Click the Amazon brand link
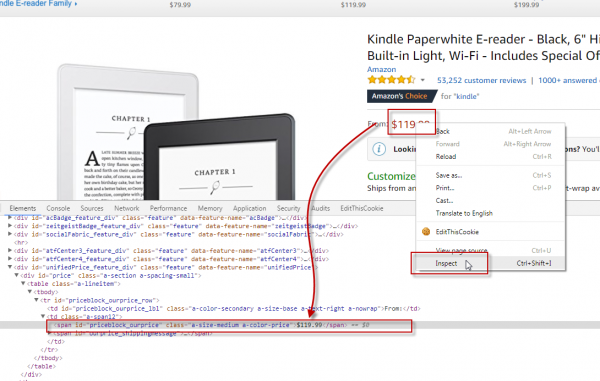Screen dimensions: 600x381 pyautogui.click(x=382, y=69)
